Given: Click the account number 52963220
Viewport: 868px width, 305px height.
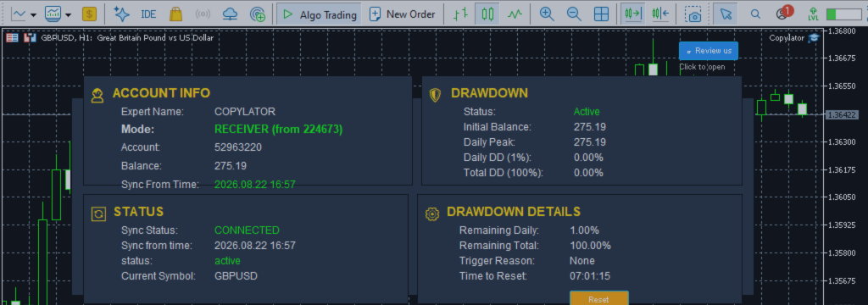Looking at the screenshot, I should tap(238, 147).
